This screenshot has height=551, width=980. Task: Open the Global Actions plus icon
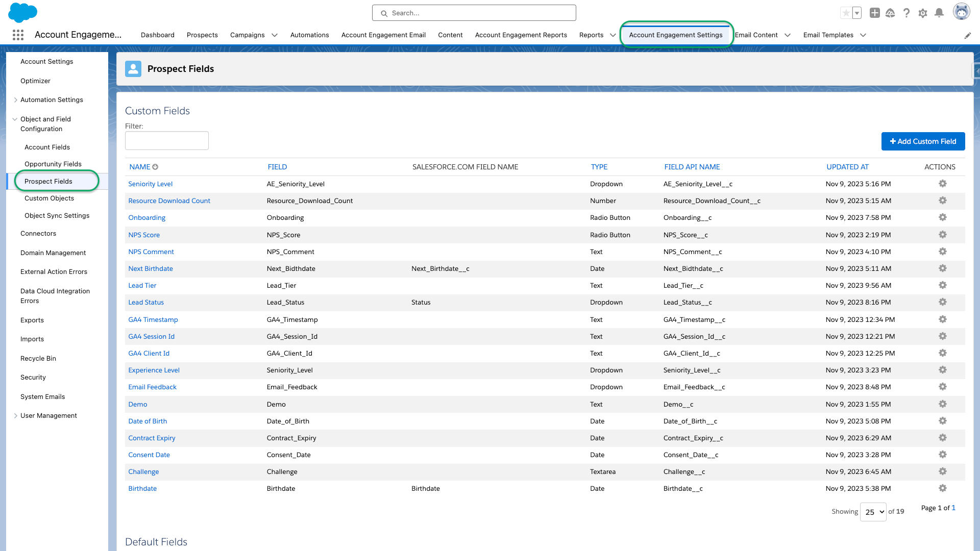pos(875,13)
